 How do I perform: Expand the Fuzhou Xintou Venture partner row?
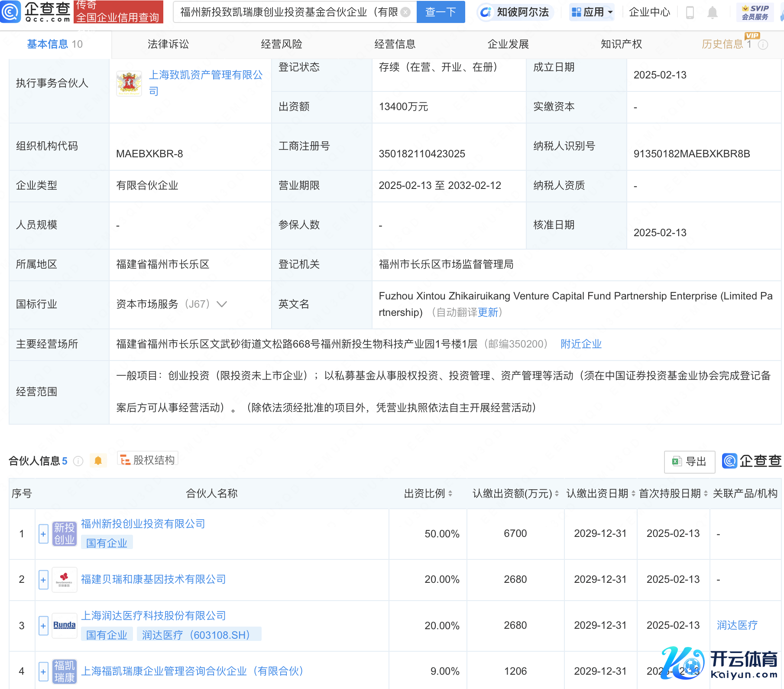tap(43, 534)
